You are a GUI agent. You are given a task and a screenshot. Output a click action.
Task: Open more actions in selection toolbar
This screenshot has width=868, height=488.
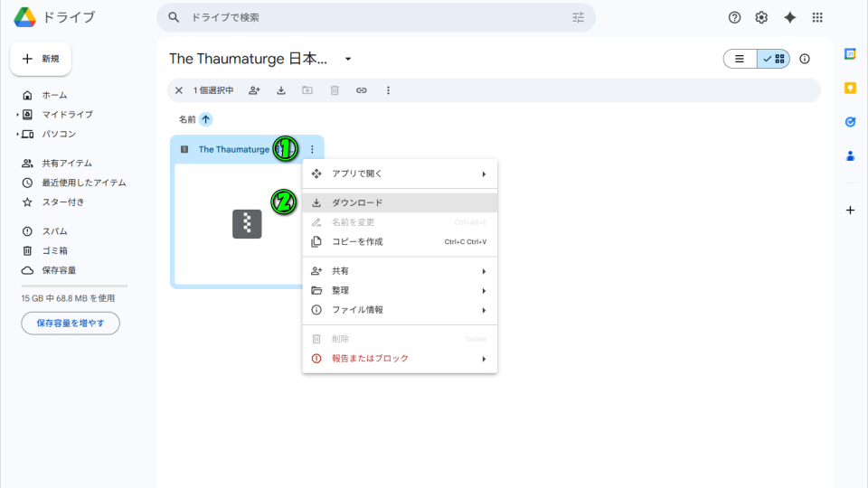388,90
